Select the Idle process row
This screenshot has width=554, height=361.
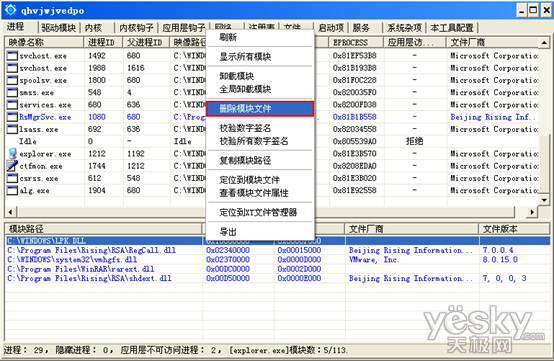272,141
